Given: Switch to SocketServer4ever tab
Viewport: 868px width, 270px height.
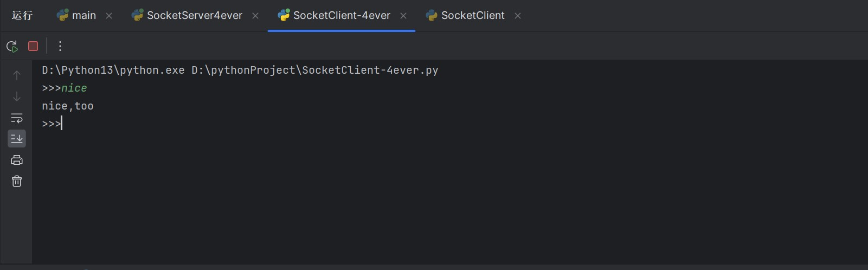Looking at the screenshot, I should pos(194,16).
